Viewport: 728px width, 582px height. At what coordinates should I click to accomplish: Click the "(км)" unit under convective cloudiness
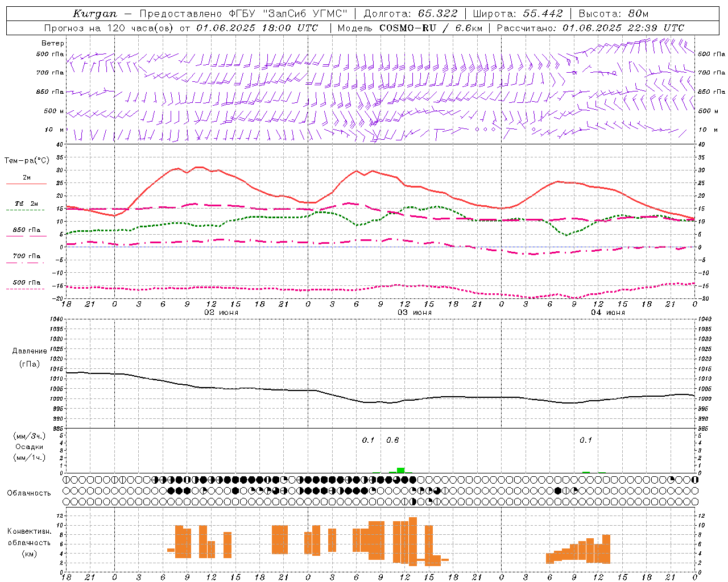click(30, 554)
